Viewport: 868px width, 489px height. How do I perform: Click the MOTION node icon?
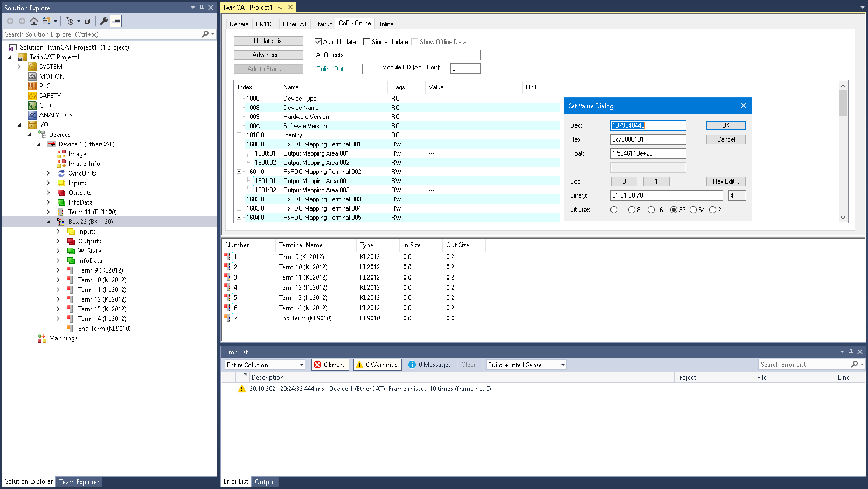coord(32,76)
